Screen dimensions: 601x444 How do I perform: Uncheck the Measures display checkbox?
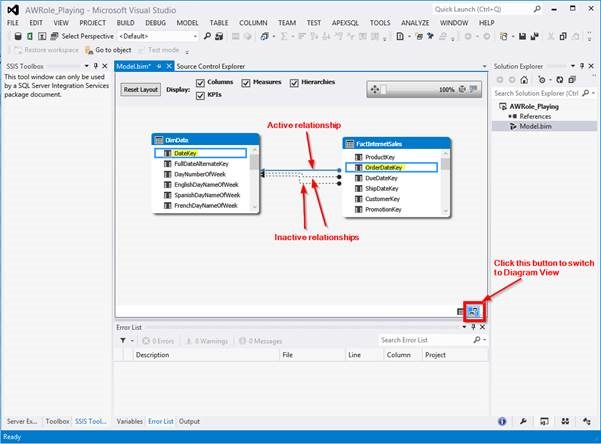(246, 83)
